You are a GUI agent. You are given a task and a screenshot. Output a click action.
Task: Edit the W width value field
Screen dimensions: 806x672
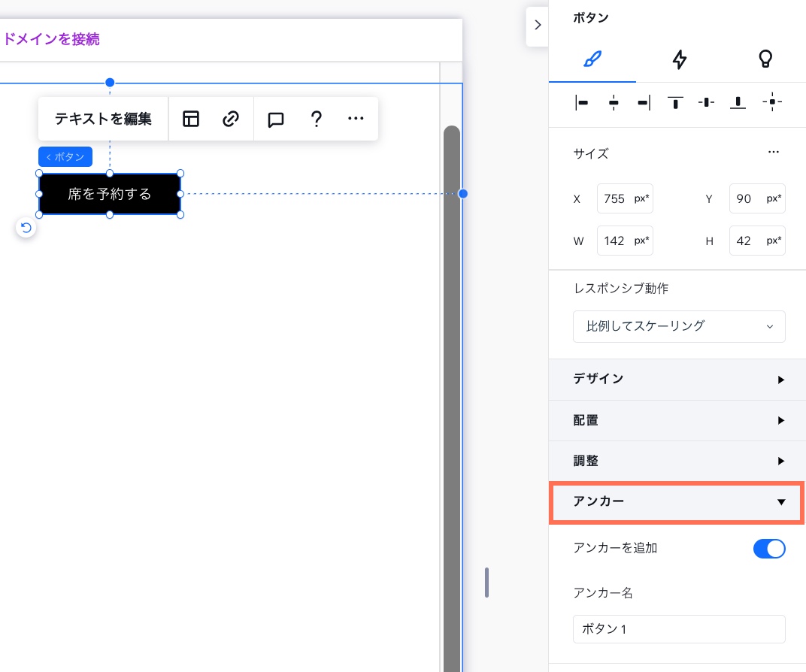(x=625, y=241)
